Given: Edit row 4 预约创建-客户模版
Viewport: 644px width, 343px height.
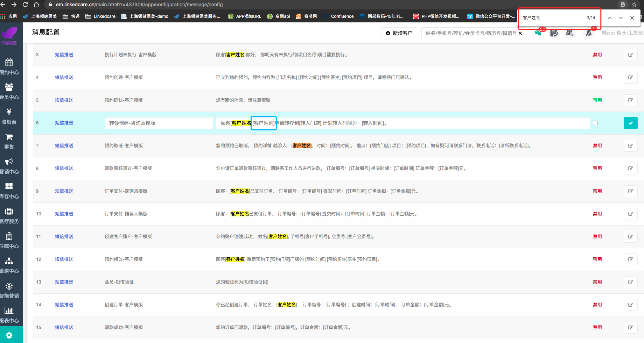Looking at the screenshot, I should tap(630, 78).
